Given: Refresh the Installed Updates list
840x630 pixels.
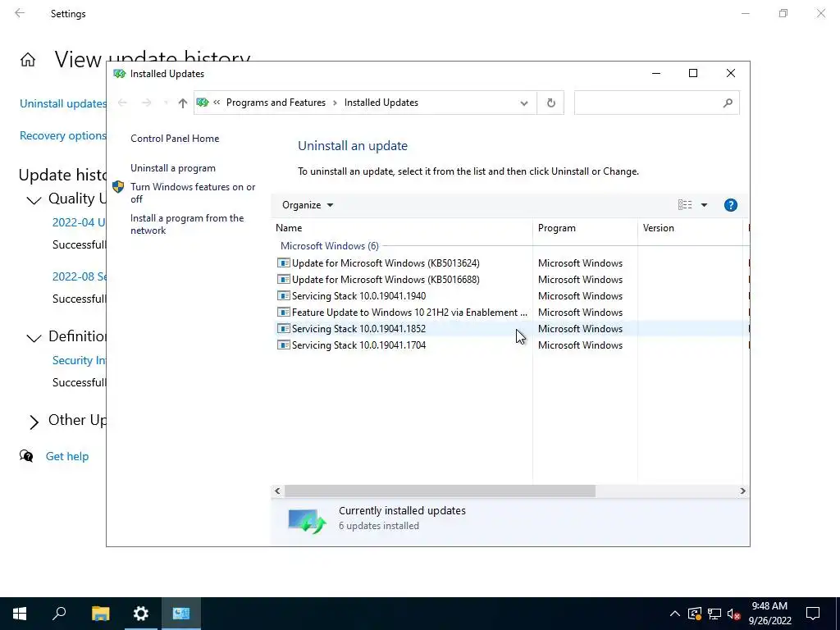Looking at the screenshot, I should (x=550, y=103).
